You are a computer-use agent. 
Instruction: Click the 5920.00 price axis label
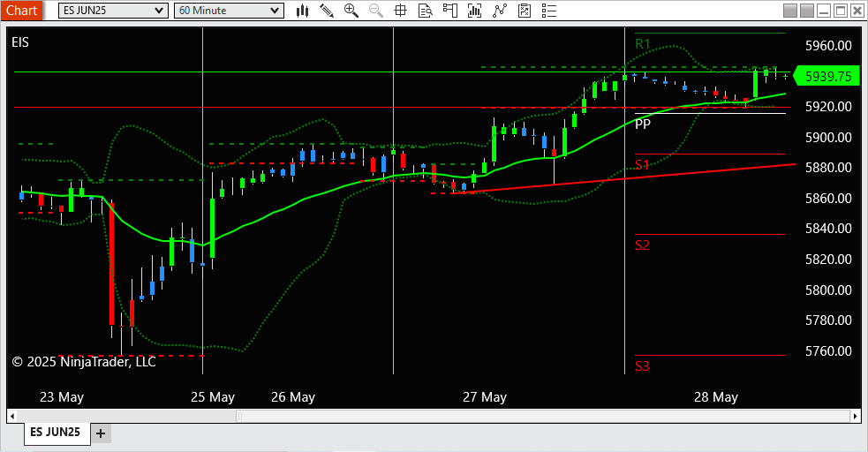coord(828,107)
